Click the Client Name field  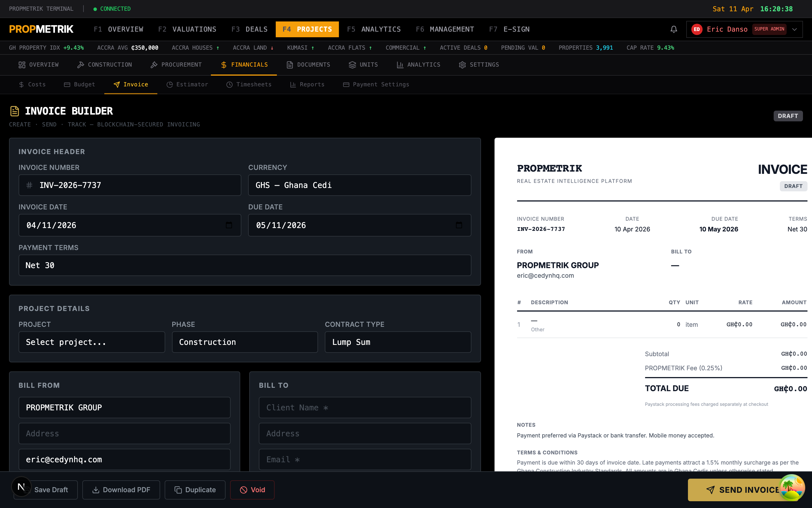[365, 408]
